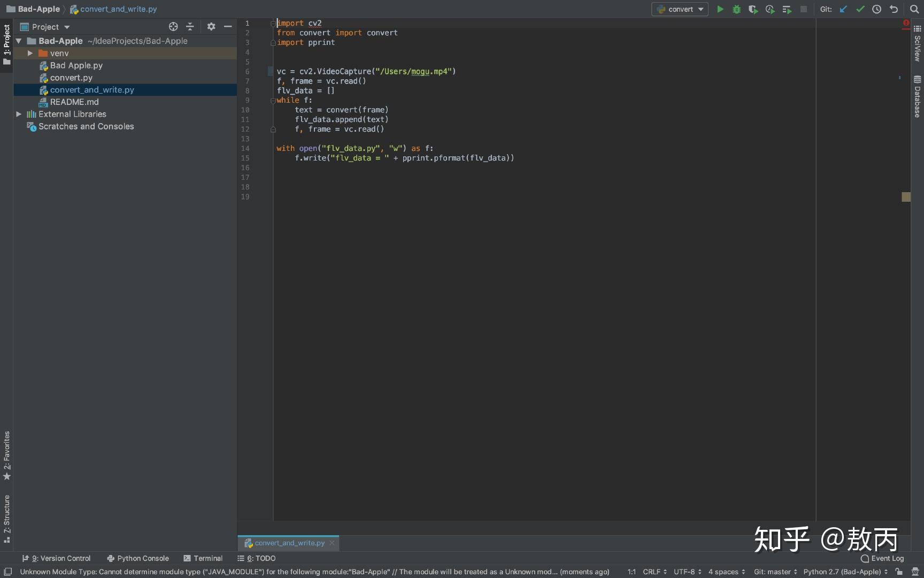Toggle tool window quick access icon
The width and height of the screenshot is (924, 578).
pyautogui.click(x=7, y=572)
